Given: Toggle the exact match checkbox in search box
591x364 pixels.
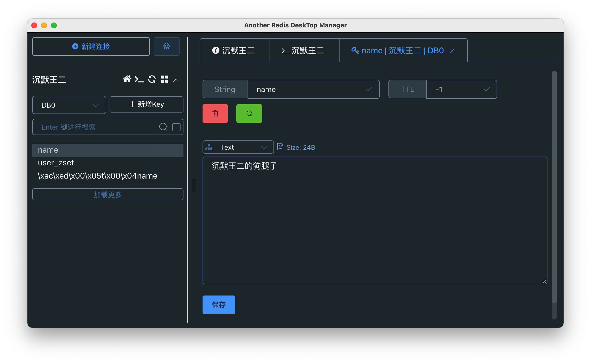Looking at the screenshot, I should 176,127.
